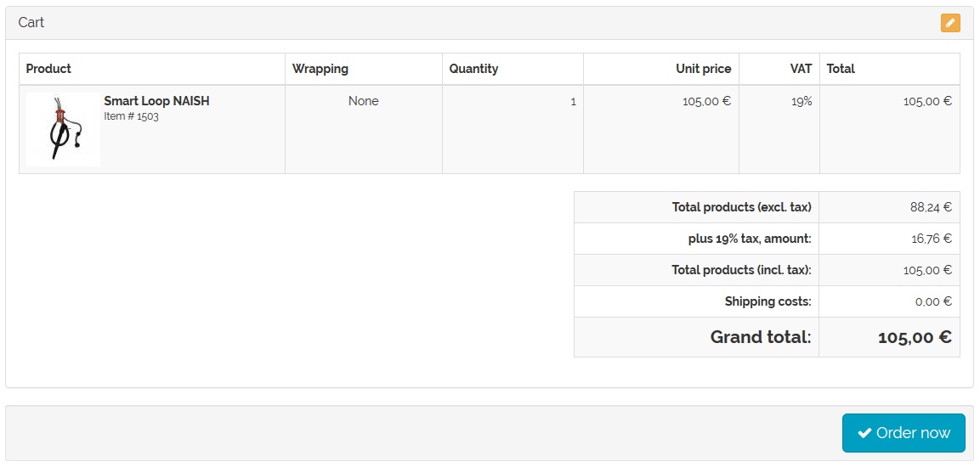Click the orange edit cart pencil icon
This screenshot has width=980, height=467.
tap(950, 23)
